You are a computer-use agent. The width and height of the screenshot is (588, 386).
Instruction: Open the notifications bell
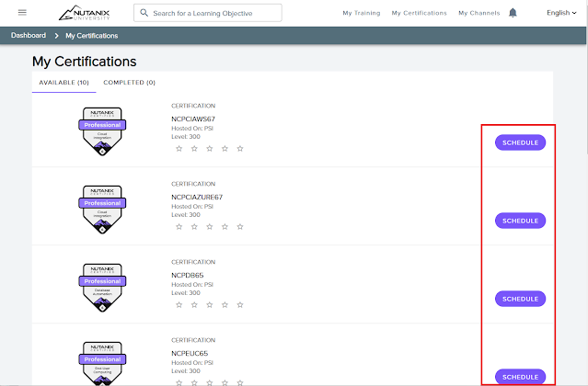513,13
